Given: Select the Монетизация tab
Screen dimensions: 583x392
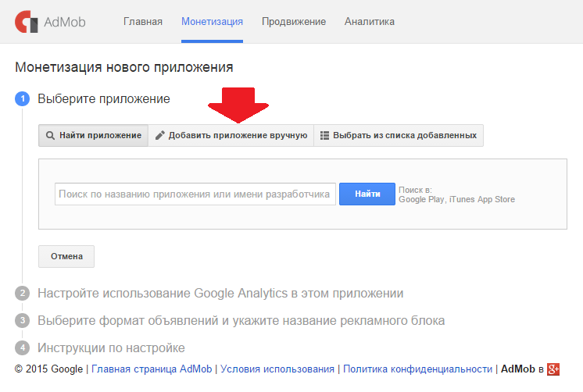Looking at the screenshot, I should click(x=212, y=22).
